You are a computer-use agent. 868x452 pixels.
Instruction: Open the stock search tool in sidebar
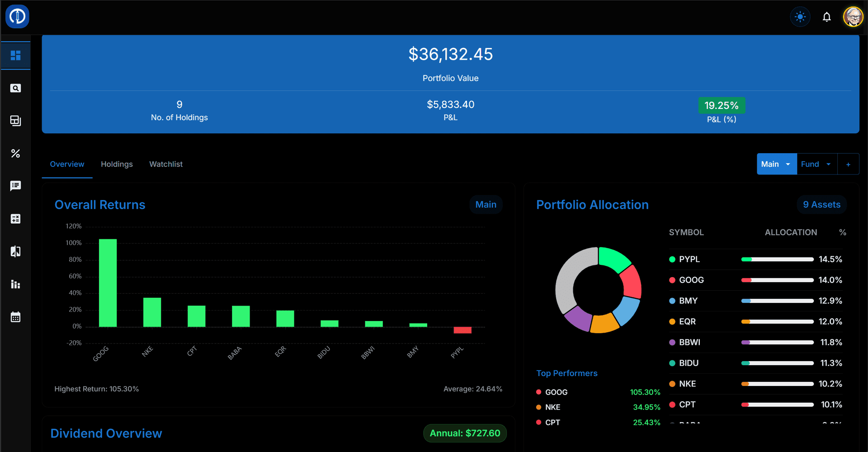16,88
